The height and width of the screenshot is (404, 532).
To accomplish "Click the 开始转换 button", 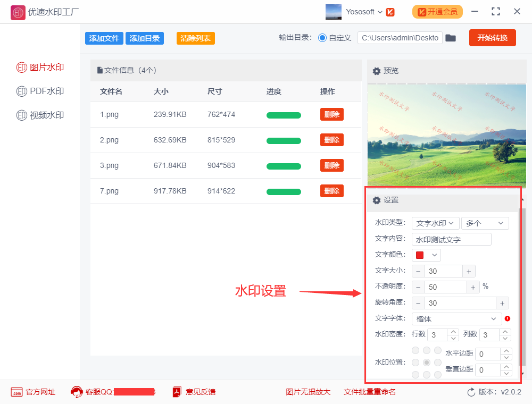I will [x=492, y=38].
